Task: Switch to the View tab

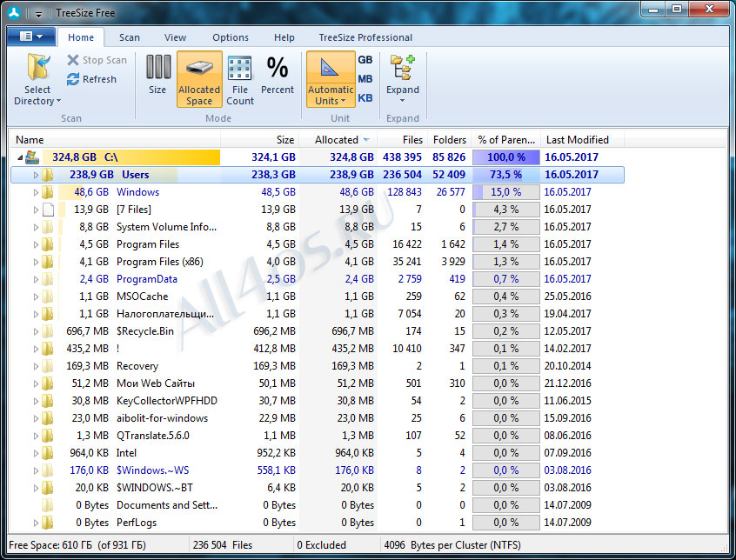Action: (x=175, y=37)
